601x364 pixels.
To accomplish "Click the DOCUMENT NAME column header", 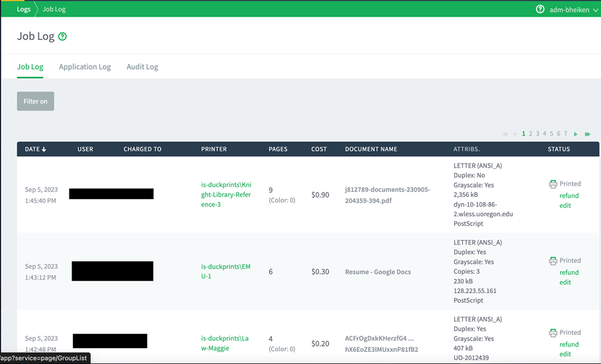I will tap(371, 149).
